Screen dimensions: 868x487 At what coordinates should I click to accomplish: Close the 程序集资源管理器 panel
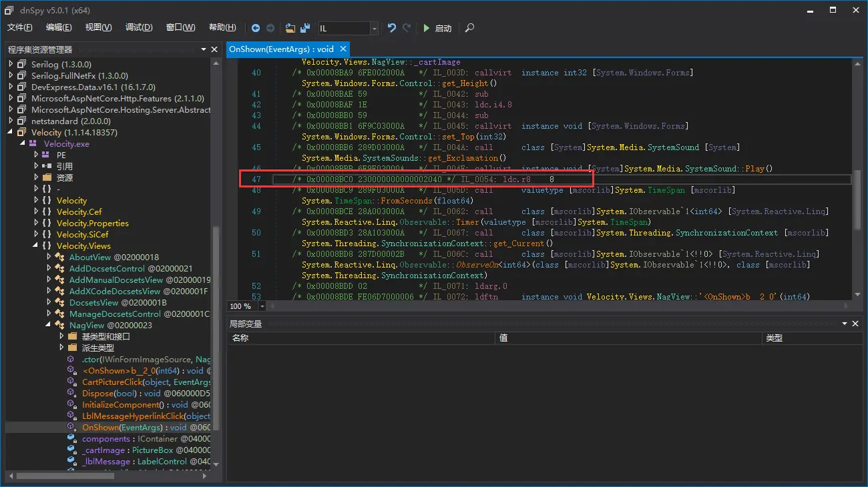[x=214, y=49]
